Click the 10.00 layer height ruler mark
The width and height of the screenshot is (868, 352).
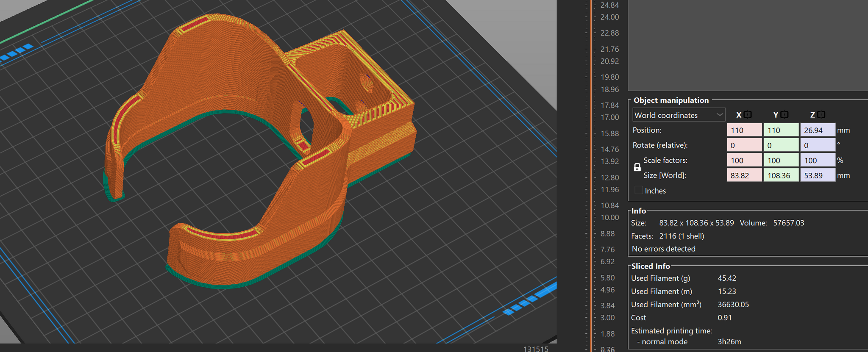(609, 218)
